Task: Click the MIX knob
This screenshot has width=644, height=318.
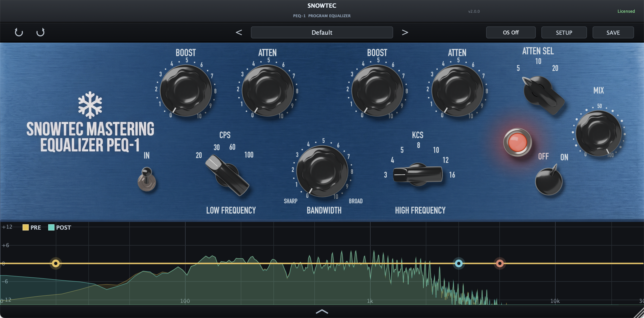Action: (x=599, y=133)
